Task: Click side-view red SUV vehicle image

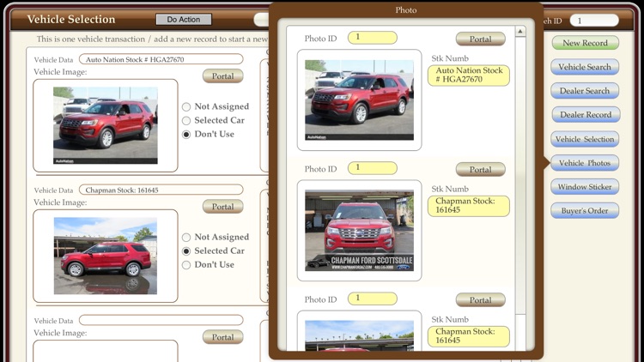Action: point(105,256)
